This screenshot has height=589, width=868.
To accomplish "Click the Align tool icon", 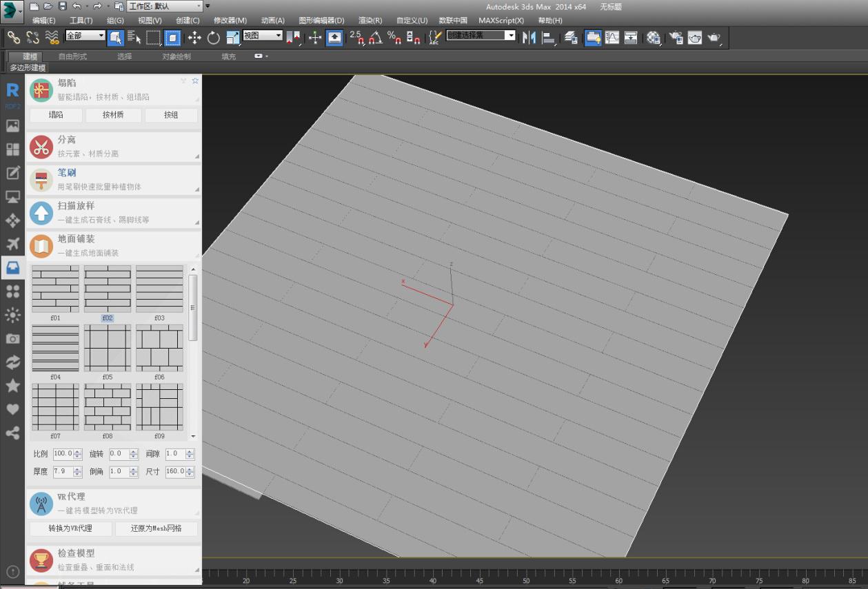I will pos(549,37).
